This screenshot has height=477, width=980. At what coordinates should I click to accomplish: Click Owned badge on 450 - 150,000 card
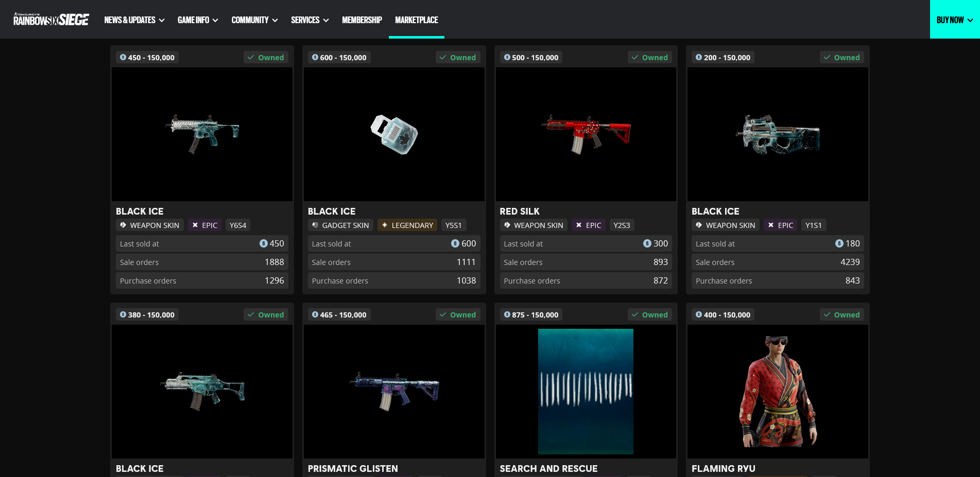(266, 57)
